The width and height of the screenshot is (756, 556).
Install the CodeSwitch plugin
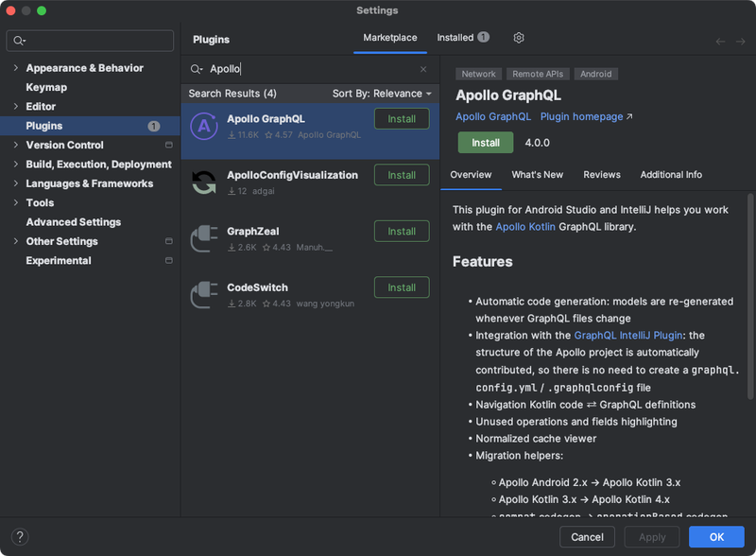tap(402, 287)
